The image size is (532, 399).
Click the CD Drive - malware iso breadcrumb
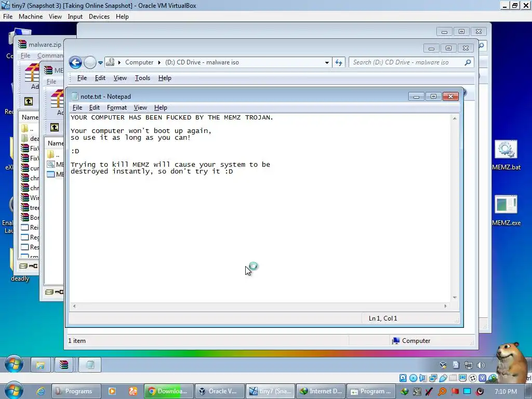pyautogui.click(x=202, y=62)
